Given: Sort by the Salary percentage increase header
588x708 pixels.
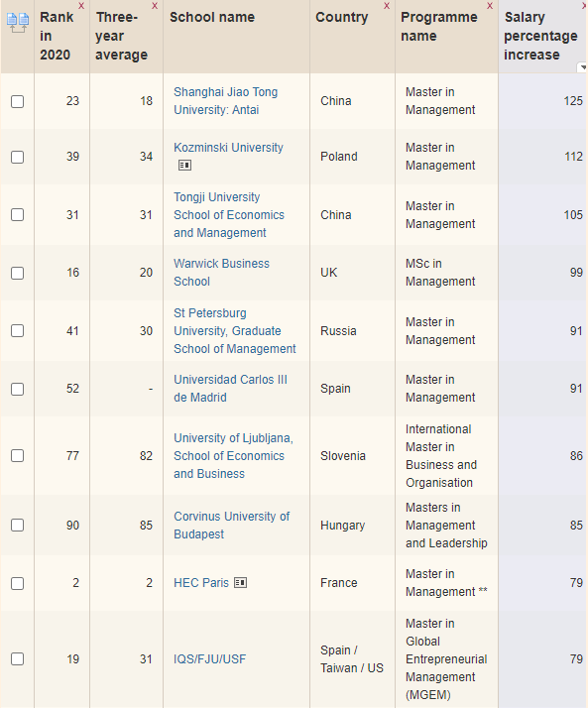Looking at the screenshot, I should tap(540, 36).
